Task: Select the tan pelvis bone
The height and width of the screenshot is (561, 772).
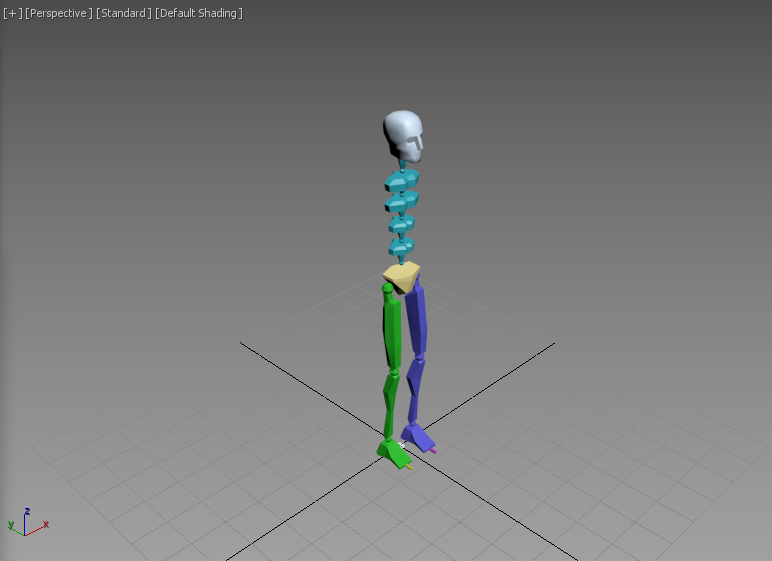Action: tap(402, 277)
